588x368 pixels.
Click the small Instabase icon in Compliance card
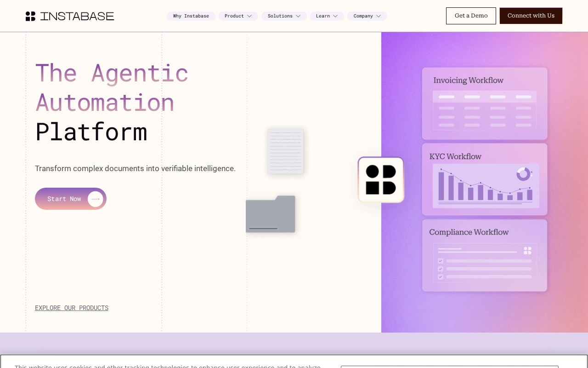point(527,250)
